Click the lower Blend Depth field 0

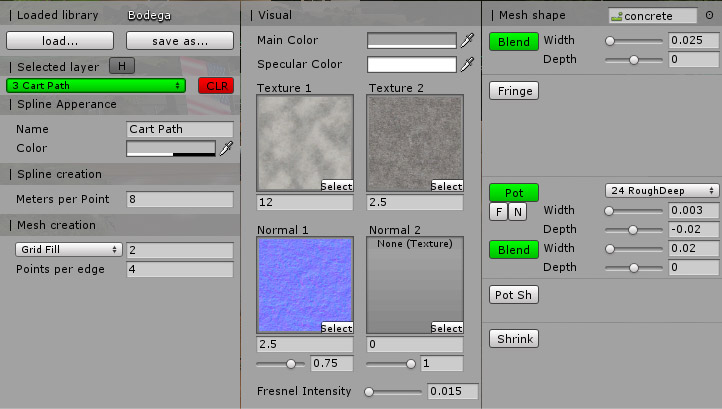click(693, 267)
